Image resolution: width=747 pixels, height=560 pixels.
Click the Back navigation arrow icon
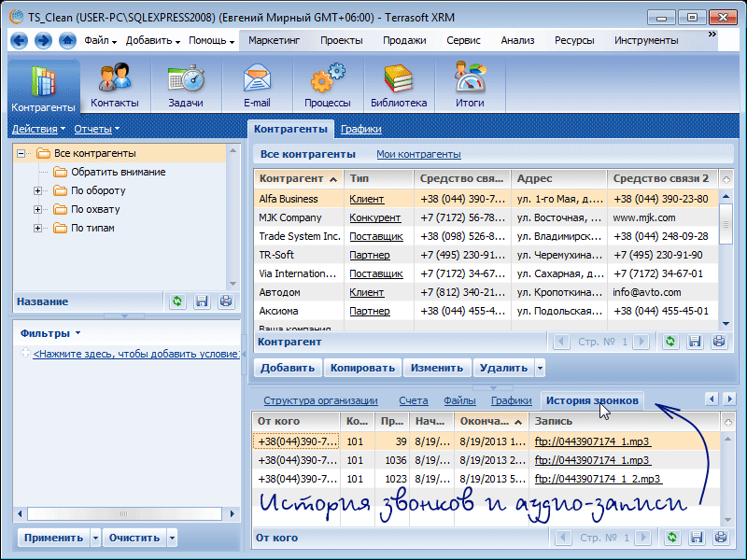click(19, 40)
